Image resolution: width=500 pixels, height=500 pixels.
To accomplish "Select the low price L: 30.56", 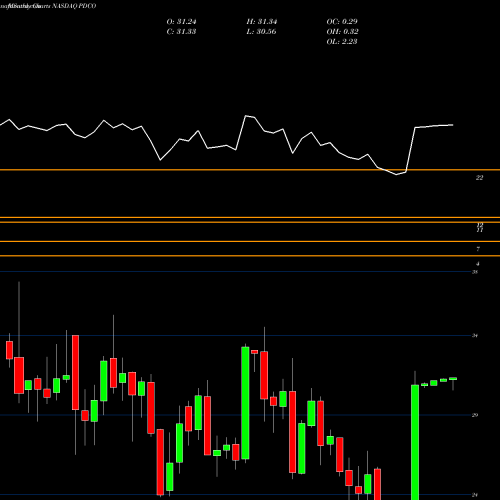I will (261, 32).
